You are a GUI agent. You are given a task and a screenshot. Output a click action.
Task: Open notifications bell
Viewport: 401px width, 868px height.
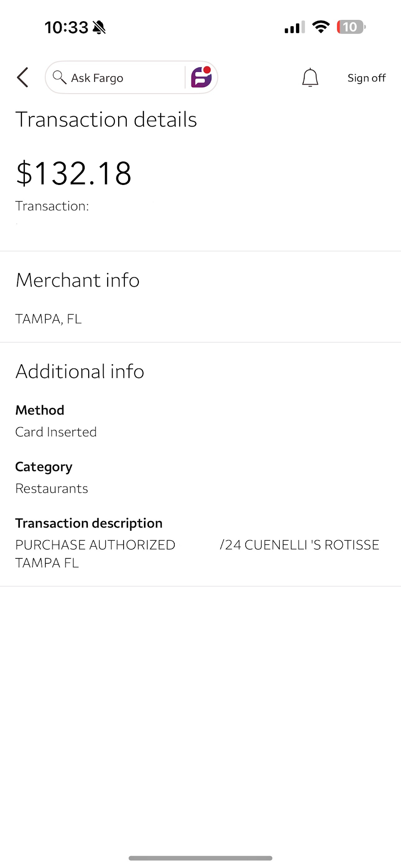(x=310, y=77)
